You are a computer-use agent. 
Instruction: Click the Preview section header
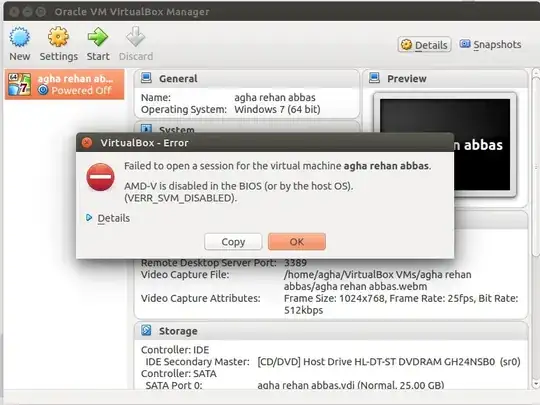(x=445, y=79)
